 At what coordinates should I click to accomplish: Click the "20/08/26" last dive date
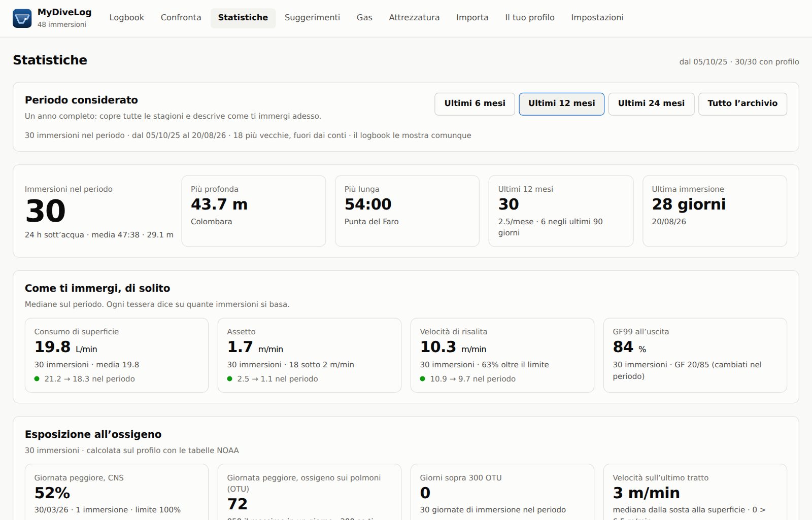click(x=669, y=222)
